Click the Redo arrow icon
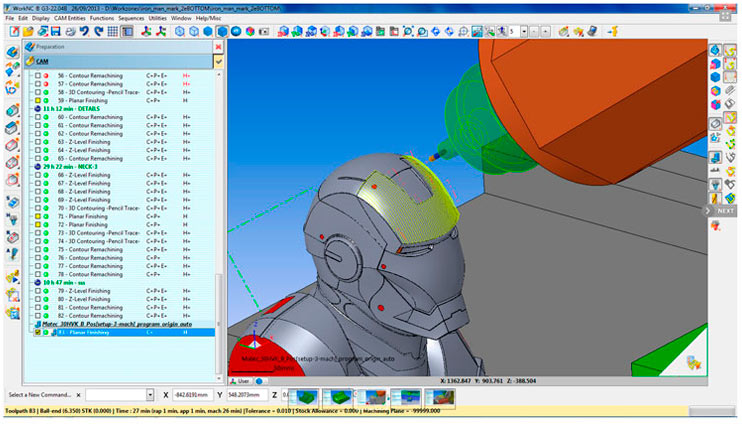 (98, 31)
